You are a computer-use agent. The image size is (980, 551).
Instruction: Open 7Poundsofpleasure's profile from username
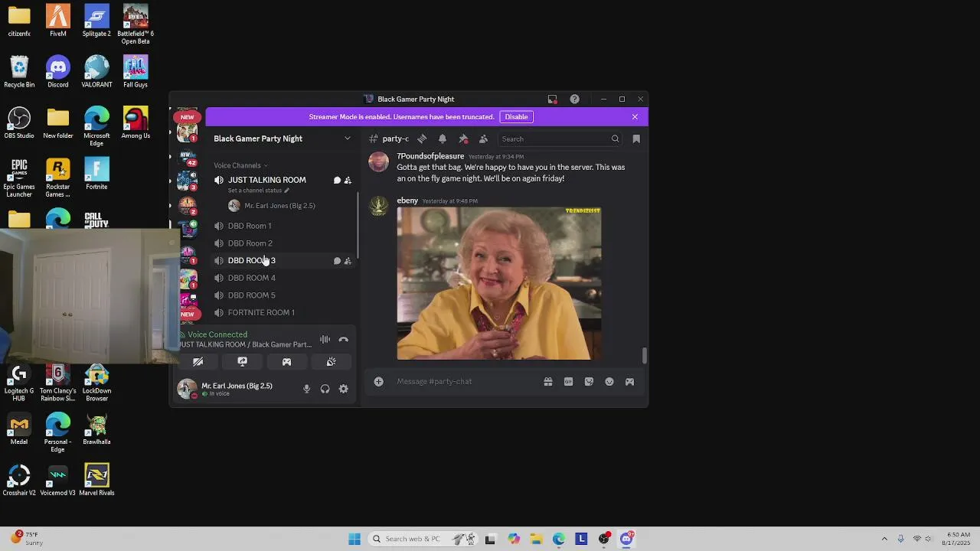(x=430, y=156)
